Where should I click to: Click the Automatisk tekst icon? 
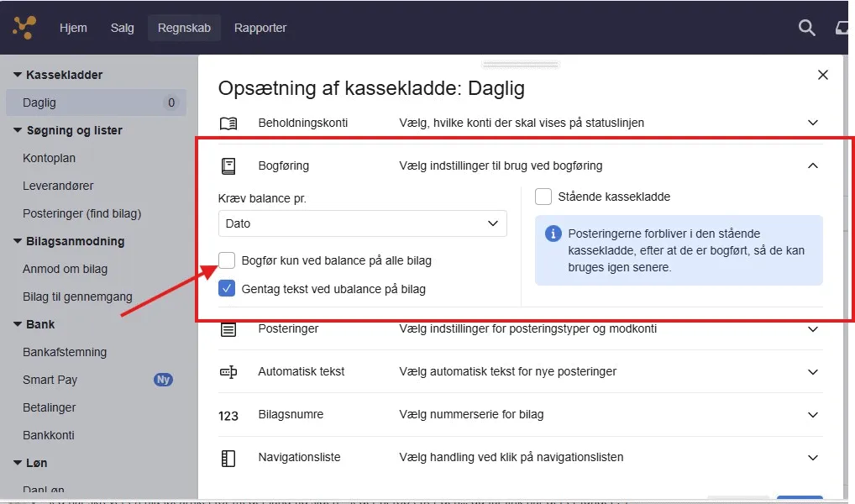pyautogui.click(x=228, y=370)
